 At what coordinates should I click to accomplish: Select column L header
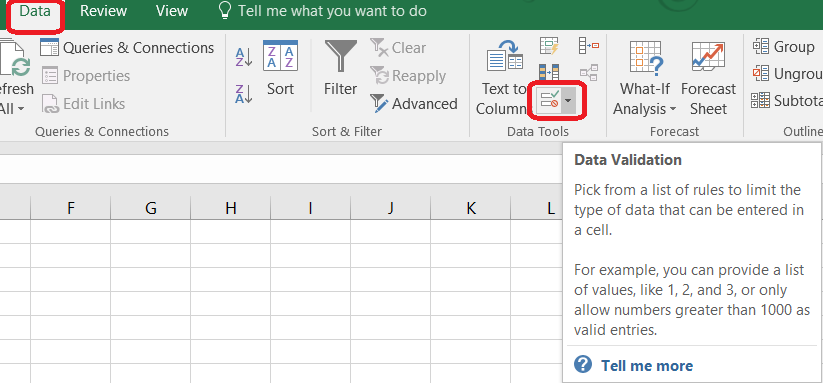[536, 208]
